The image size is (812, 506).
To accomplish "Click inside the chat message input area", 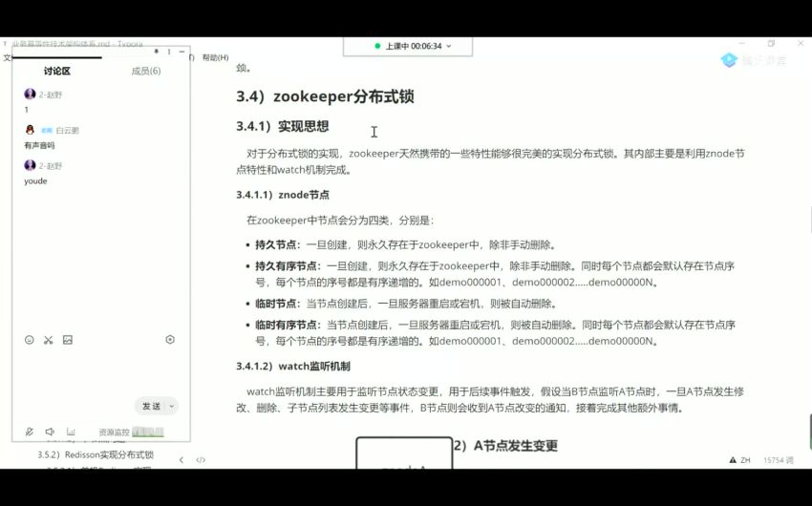I will point(101,371).
